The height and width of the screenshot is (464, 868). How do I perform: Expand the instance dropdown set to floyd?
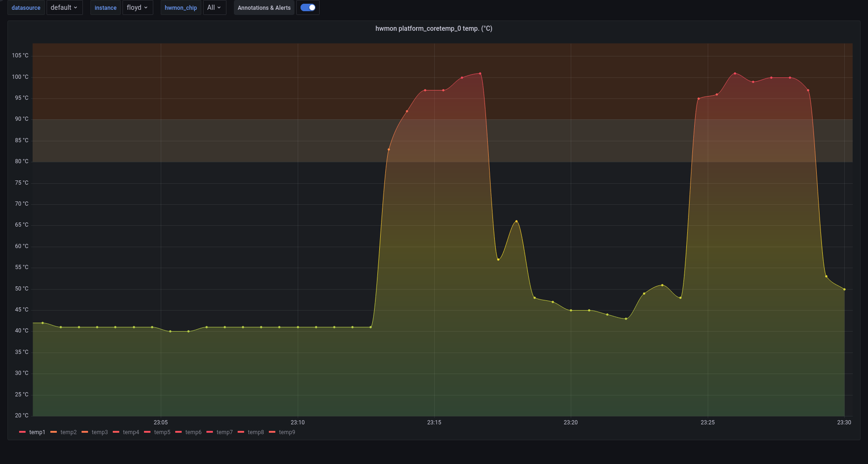[137, 7]
